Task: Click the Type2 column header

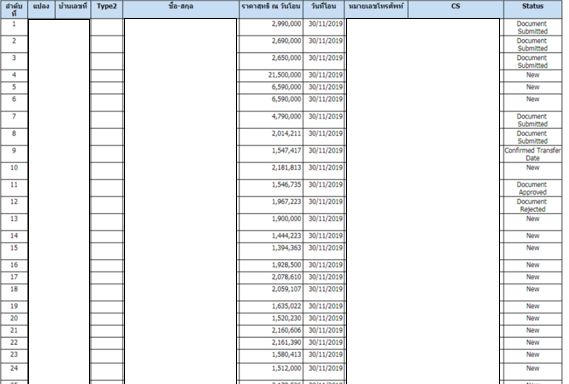Action: point(107,9)
